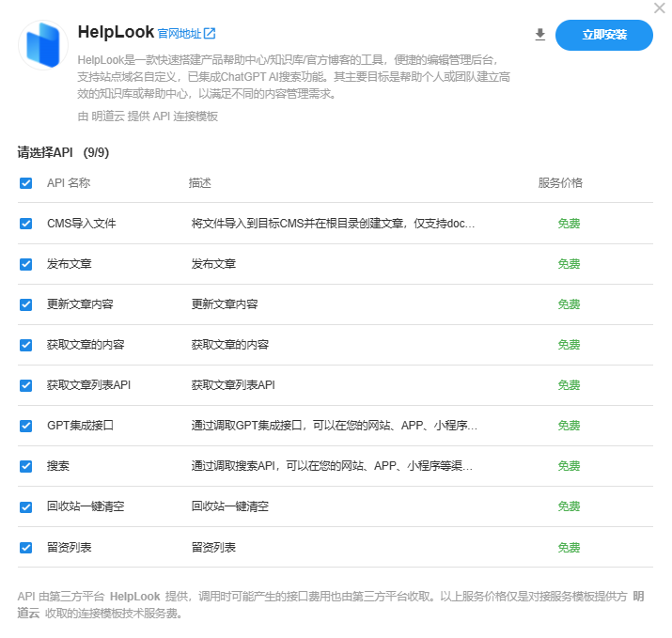Click the 免费 price in the 搜索 row
This screenshot has height=638, width=672.
tap(569, 466)
